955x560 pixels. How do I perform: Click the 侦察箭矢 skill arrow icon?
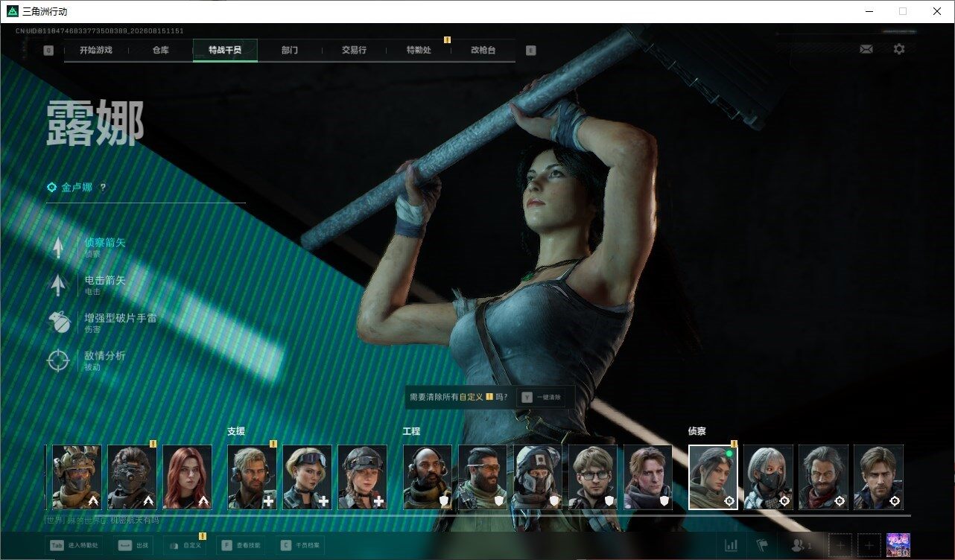tap(58, 247)
